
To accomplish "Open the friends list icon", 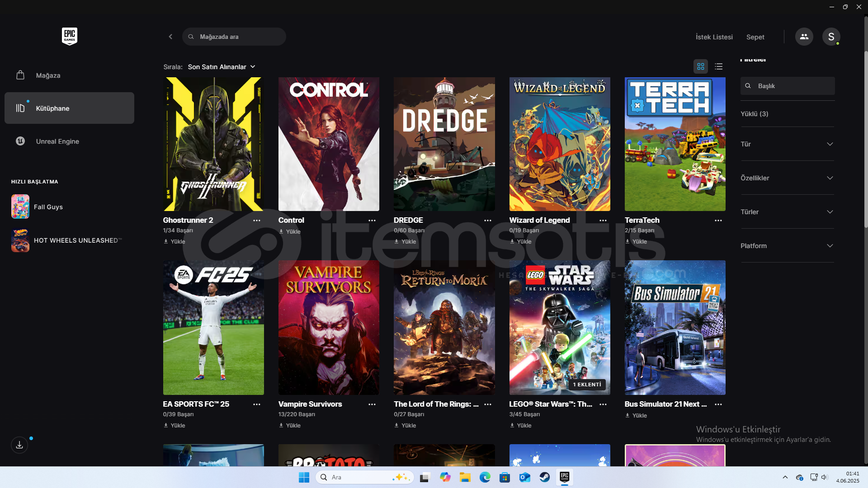I will click(x=804, y=37).
